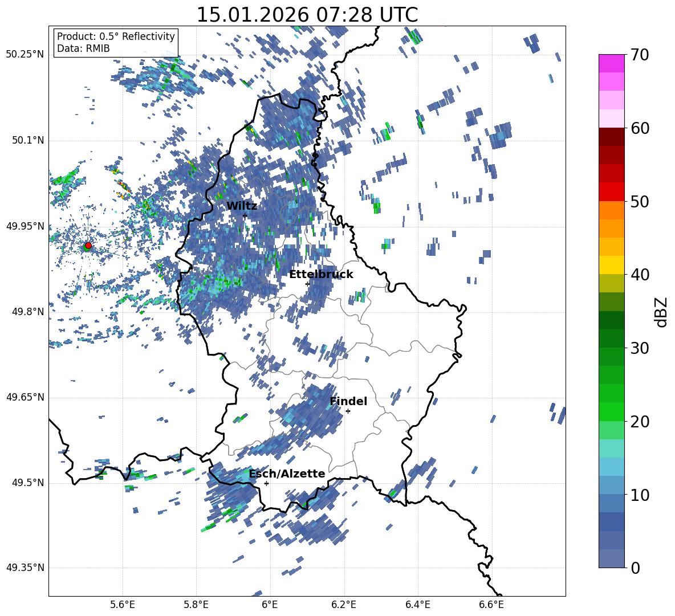The image size is (675, 616).
Task: Select the Esch/Alzette city label
Action: coord(287,474)
